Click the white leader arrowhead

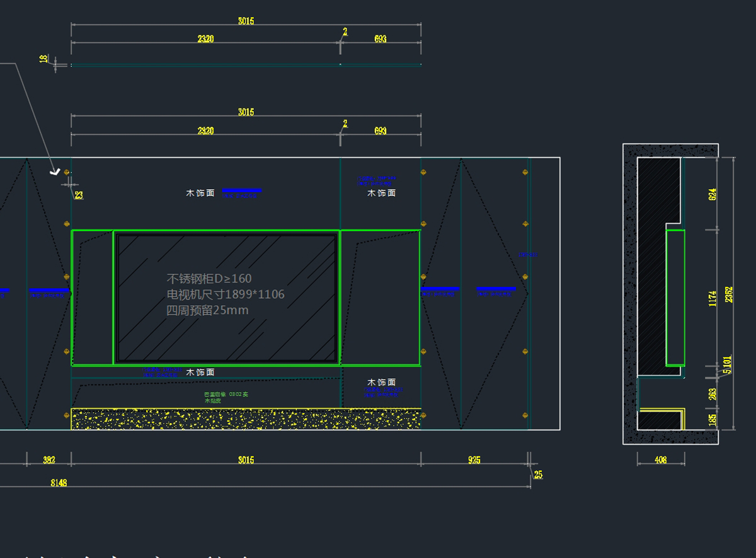point(55,171)
